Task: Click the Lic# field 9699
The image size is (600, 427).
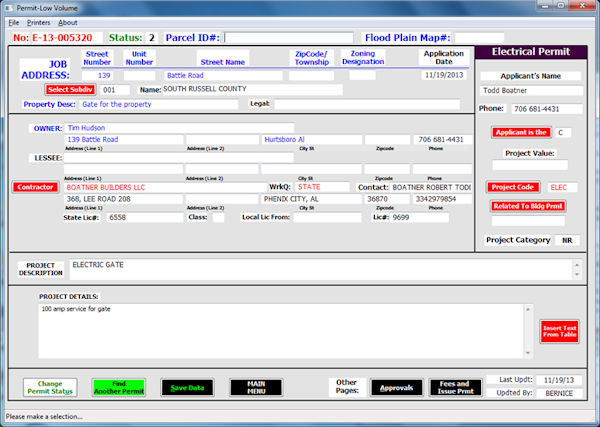Action: coord(419,217)
